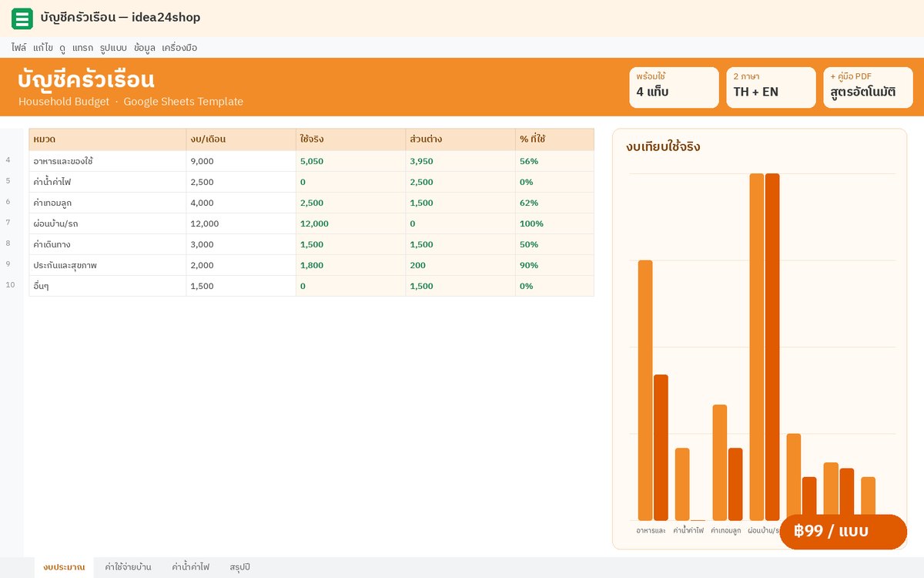Switch to the ค่าใช้จ่ายบ้าน sheet tab

[128, 567]
